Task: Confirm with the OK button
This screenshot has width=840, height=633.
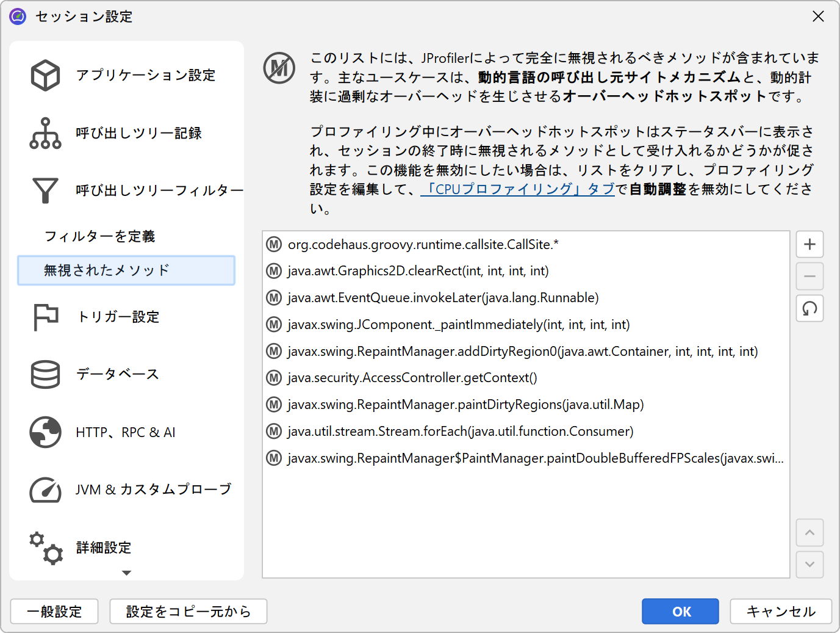Action: [x=680, y=612]
